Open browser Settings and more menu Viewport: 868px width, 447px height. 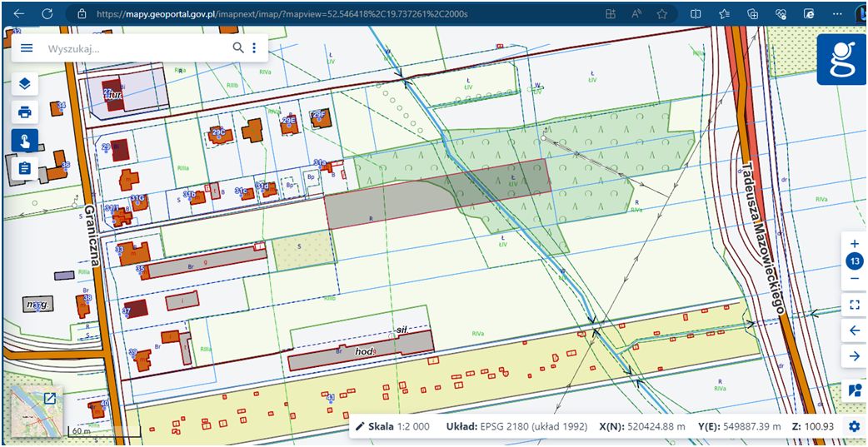[x=836, y=13]
